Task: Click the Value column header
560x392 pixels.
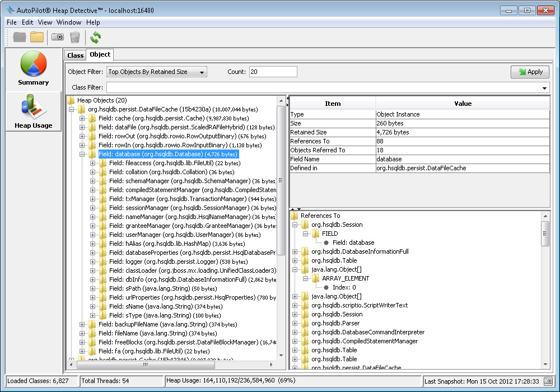Action: click(x=463, y=104)
